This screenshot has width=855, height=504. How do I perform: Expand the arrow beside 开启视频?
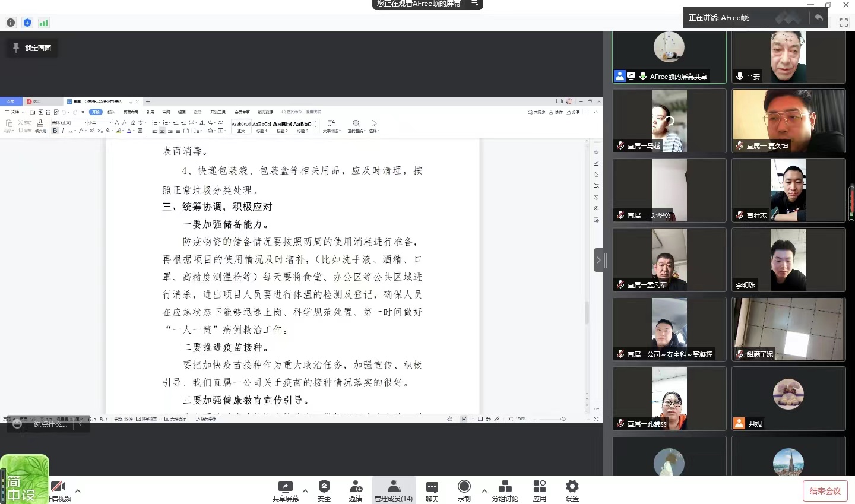pyautogui.click(x=78, y=491)
